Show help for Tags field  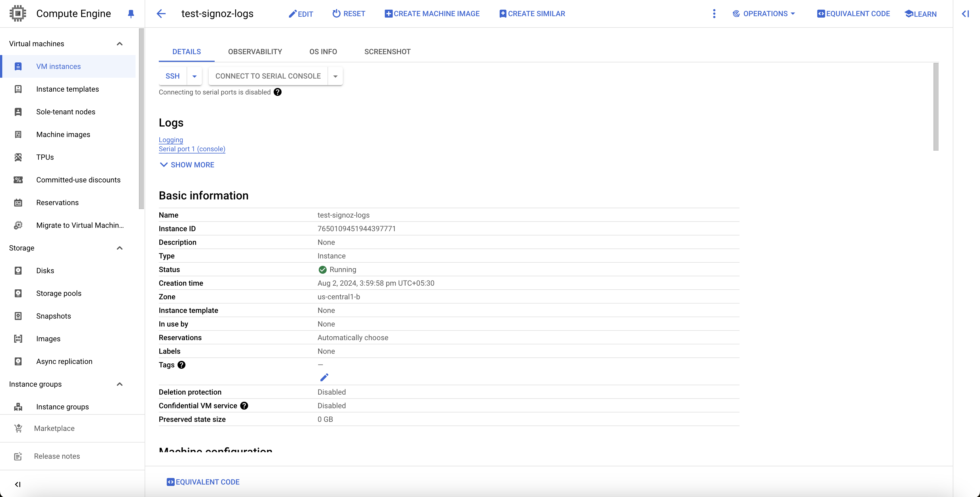[181, 365]
